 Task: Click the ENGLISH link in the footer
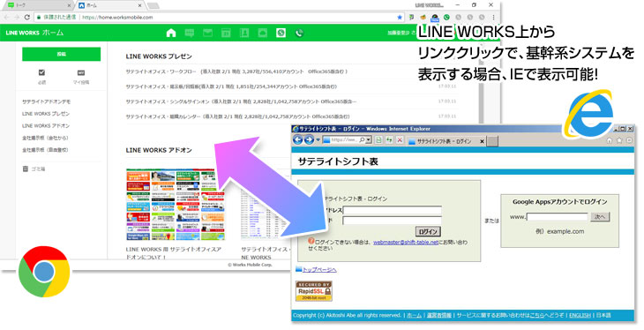coord(580,315)
